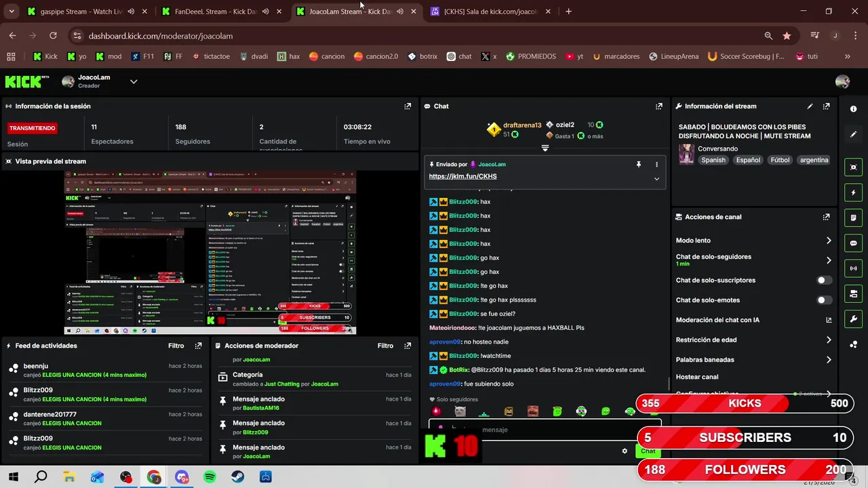Switch to CKHS Sala de kick browser tab
The image size is (868, 488).
click(492, 12)
